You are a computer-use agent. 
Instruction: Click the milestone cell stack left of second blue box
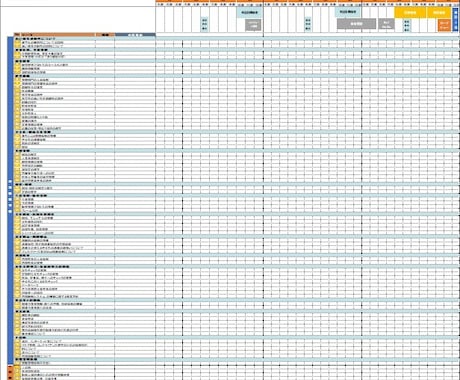tap(308, 24)
